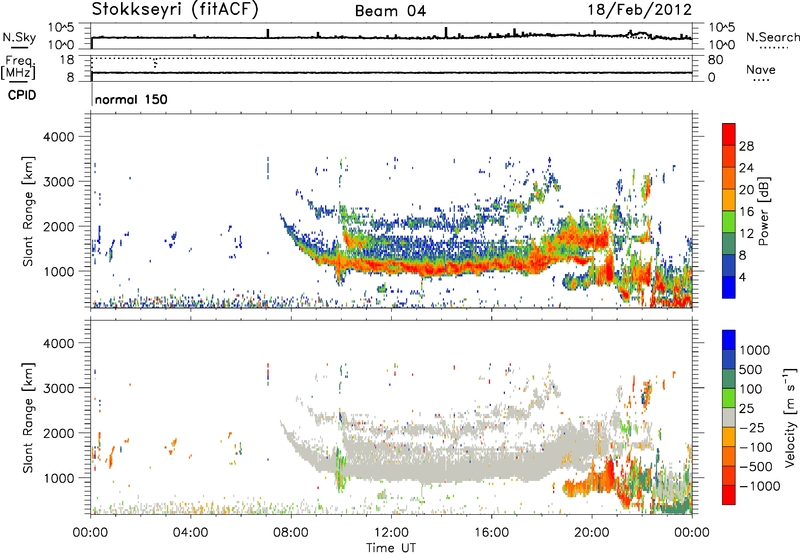Click the power colorbar '4' tick label
This screenshot has height=554, width=800.
(x=742, y=277)
